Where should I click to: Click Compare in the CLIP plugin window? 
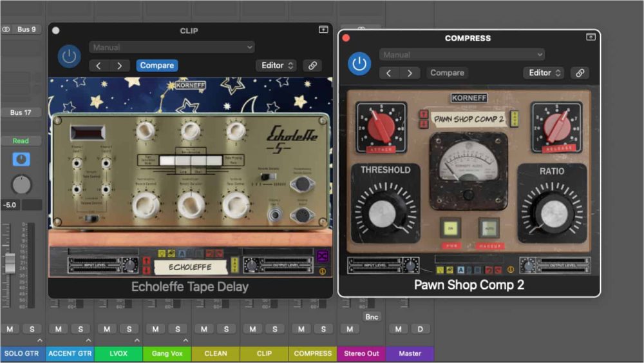tap(157, 65)
